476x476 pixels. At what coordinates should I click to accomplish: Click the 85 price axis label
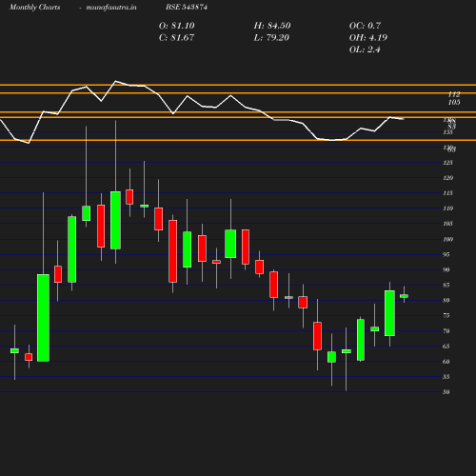click(446, 285)
